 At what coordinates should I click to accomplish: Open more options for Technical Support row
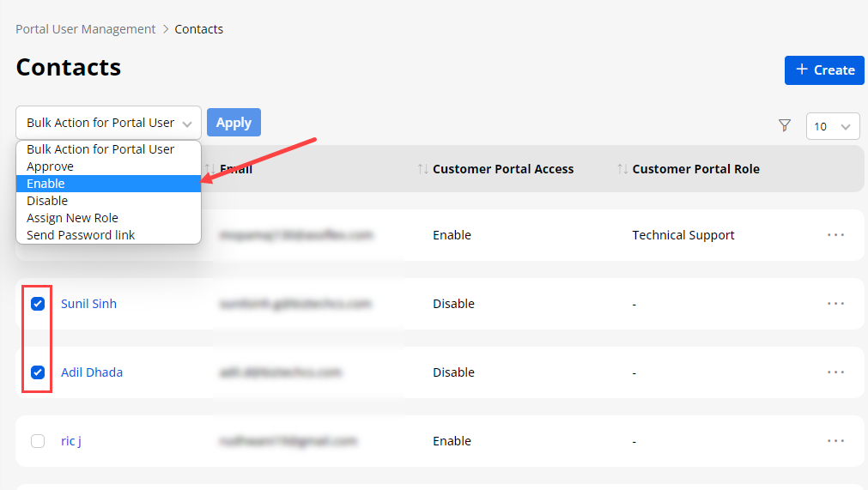835,235
